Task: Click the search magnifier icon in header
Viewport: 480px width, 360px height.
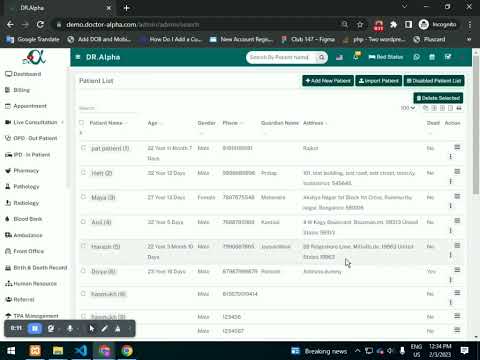Action: 321,57
